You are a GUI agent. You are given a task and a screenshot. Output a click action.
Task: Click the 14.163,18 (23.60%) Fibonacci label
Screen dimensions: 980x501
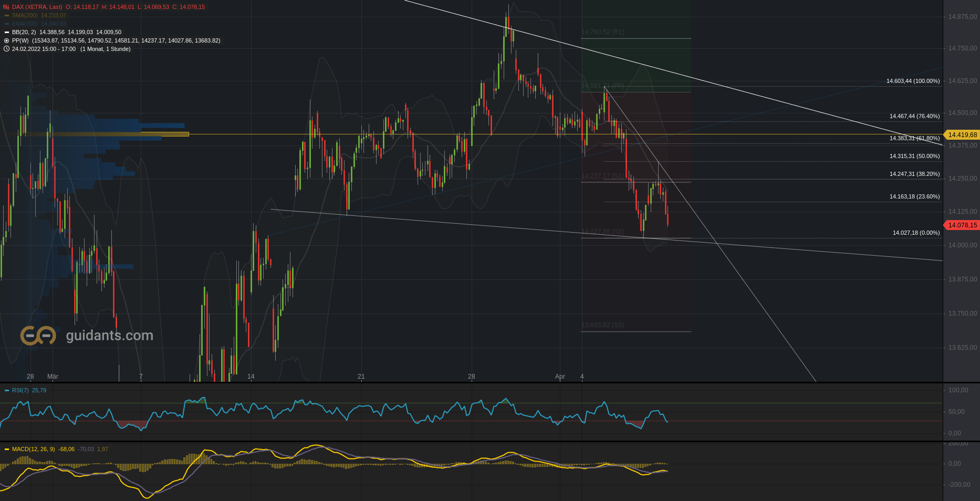pyautogui.click(x=915, y=196)
